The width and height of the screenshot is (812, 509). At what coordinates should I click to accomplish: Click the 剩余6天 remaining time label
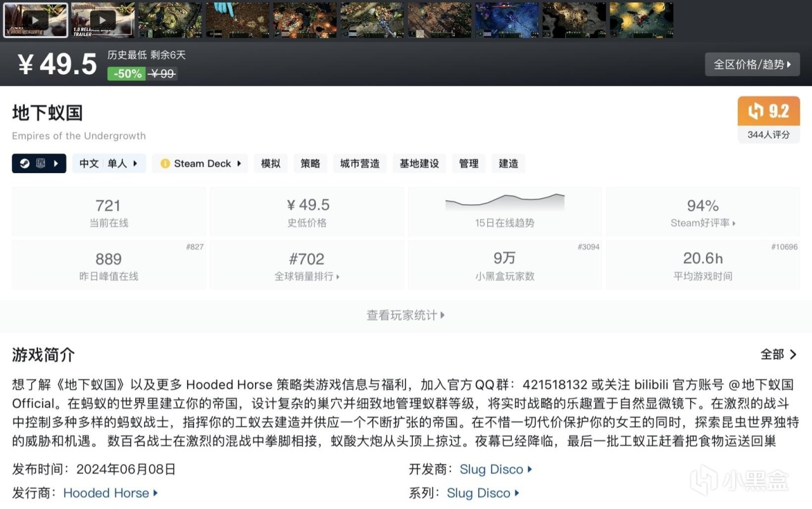168,55
